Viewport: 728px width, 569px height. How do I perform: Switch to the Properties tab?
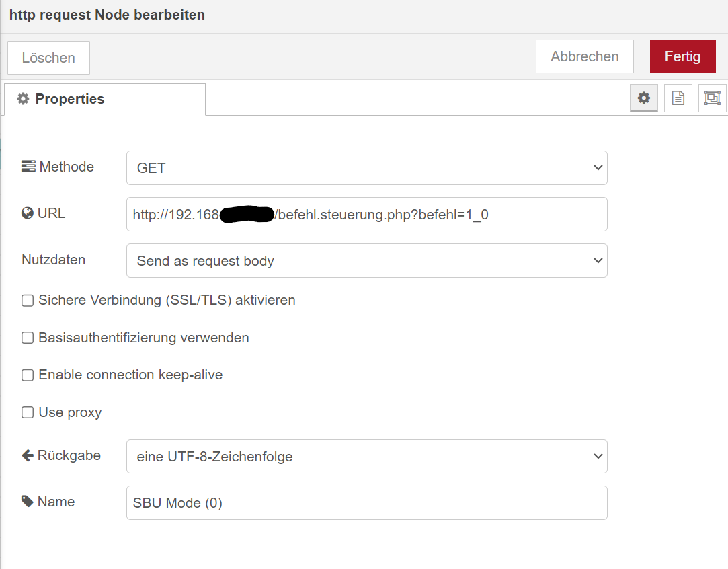point(104,99)
